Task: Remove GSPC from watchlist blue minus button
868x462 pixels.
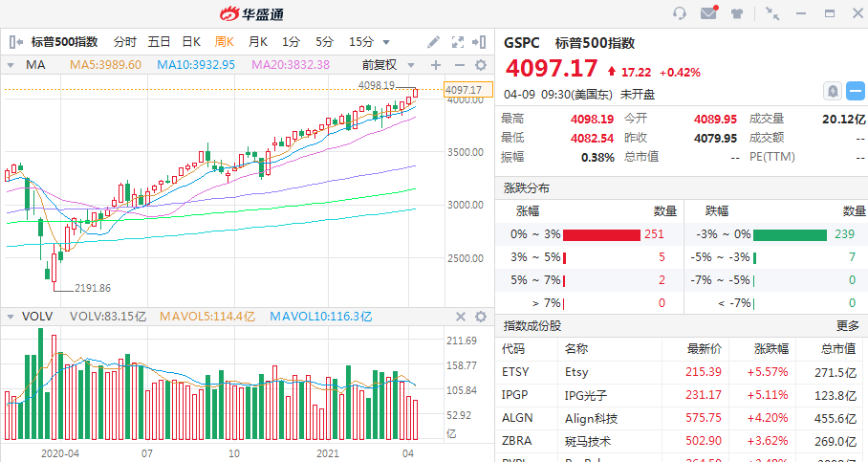Action: coord(856,91)
